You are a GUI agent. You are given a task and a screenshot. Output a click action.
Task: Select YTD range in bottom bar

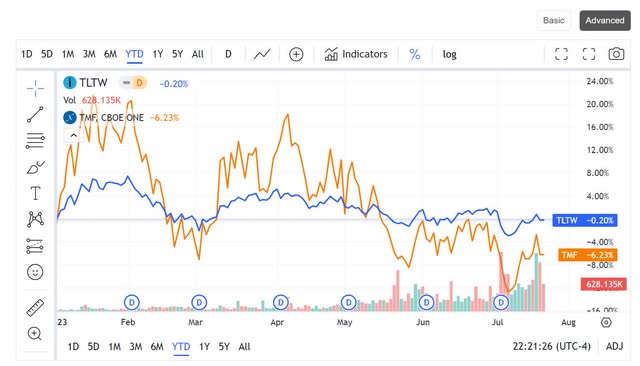pyautogui.click(x=181, y=347)
